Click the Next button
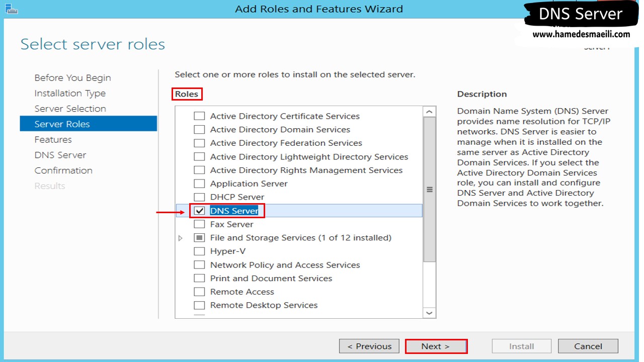 click(436, 346)
